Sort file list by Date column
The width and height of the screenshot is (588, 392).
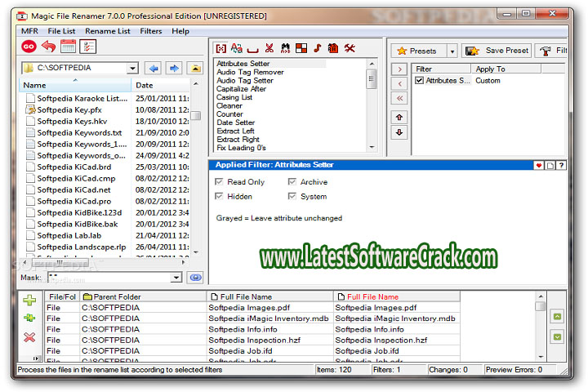click(161, 85)
